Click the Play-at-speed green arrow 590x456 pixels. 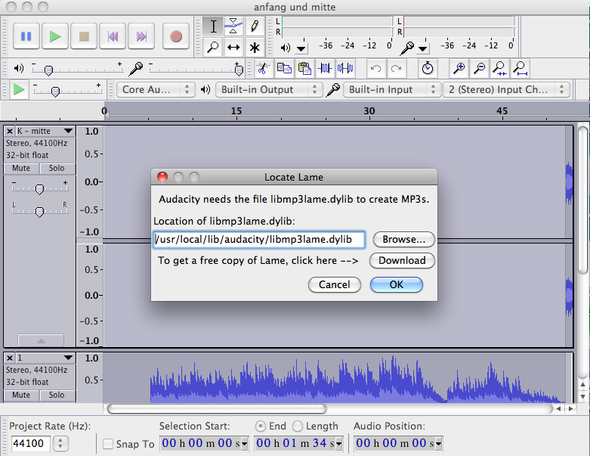pos(19,90)
